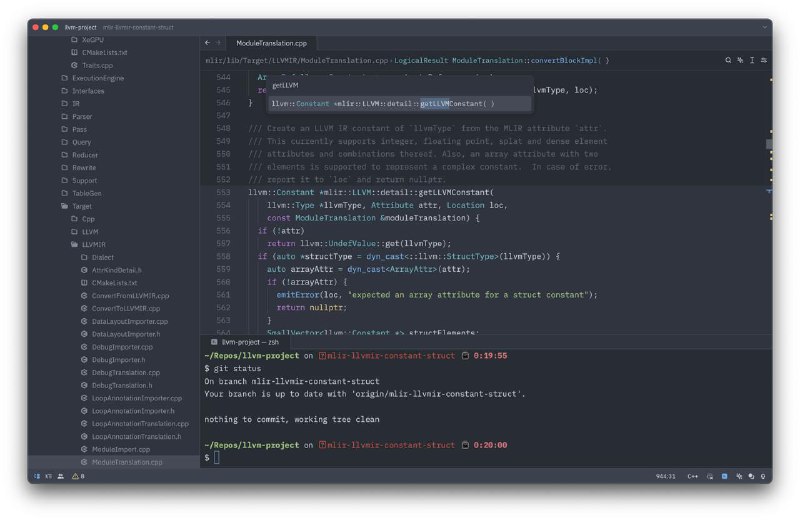This screenshot has height=520, width=800.
Task: Go back with the left arrow
Action: pyautogui.click(x=207, y=43)
